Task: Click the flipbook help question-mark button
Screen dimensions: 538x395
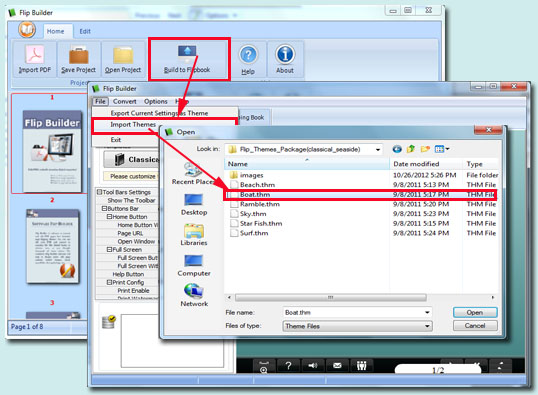Action: [289, 366]
